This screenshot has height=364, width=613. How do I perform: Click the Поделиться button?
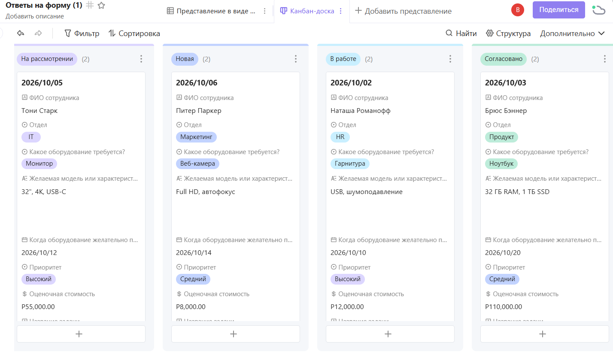559,10
